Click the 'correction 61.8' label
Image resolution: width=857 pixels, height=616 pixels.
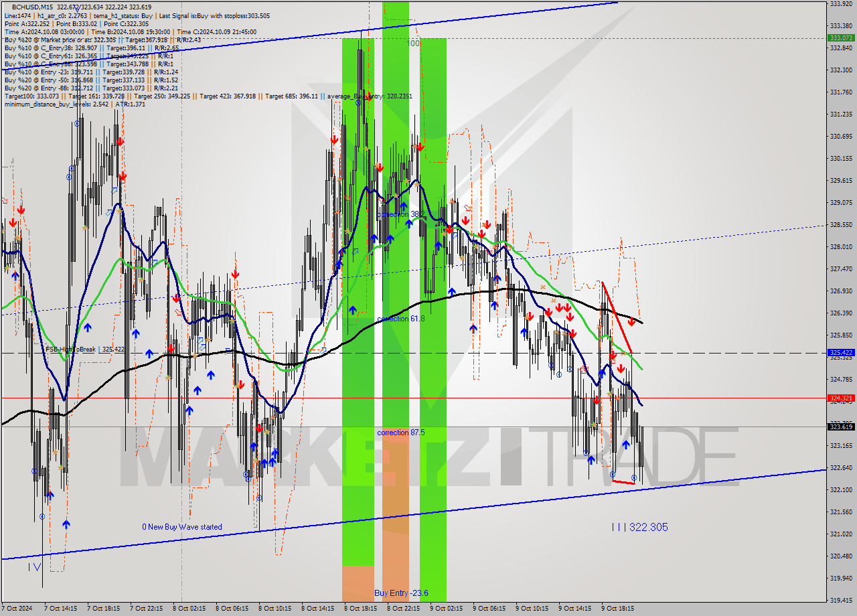coord(400,319)
